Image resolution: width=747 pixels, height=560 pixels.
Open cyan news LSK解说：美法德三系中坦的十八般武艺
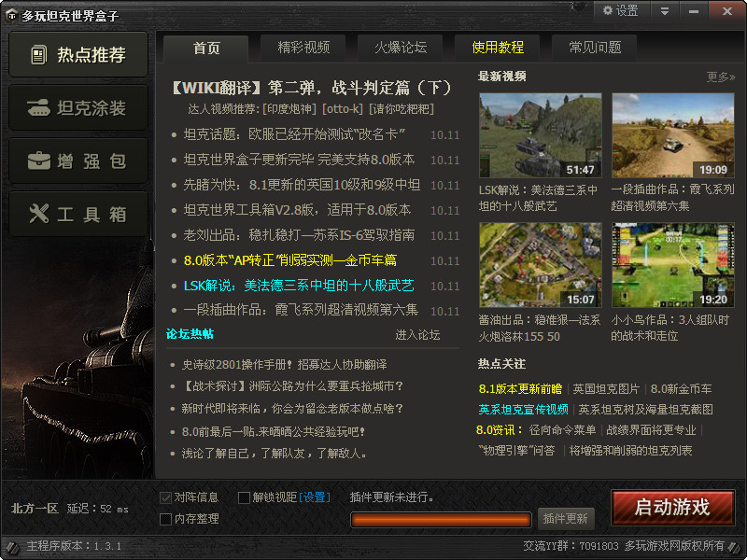coord(299,286)
